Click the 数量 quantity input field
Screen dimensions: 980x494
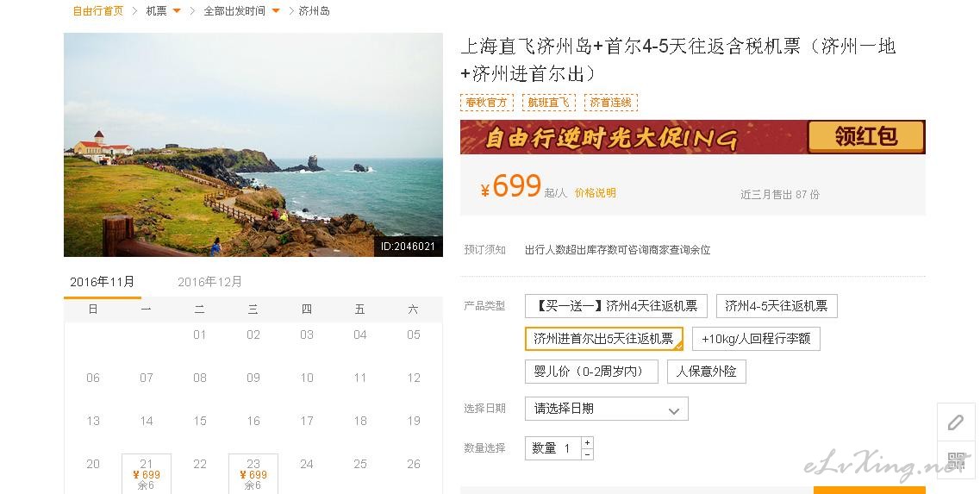coord(553,448)
